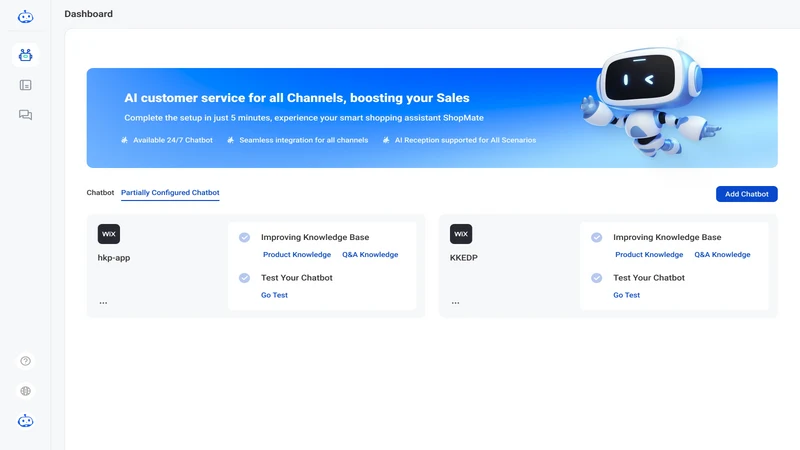This screenshot has height=450, width=800.
Task: Open the ShopMate logo at sidebar top
Action: pyautogui.click(x=26, y=17)
